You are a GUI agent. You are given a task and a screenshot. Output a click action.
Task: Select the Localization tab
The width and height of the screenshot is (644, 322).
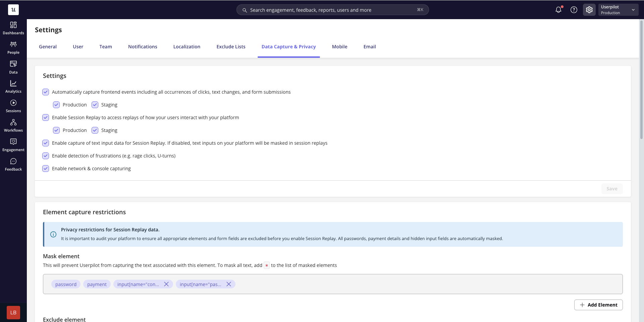(x=187, y=47)
